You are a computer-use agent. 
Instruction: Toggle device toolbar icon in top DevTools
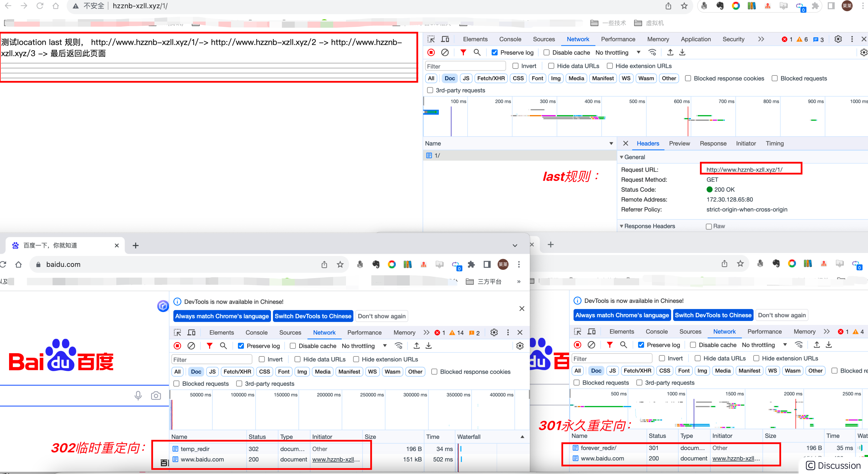tap(445, 39)
